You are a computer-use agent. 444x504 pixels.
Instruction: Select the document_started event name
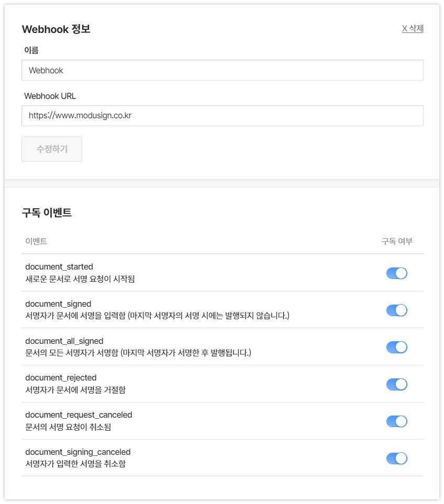tap(59, 267)
